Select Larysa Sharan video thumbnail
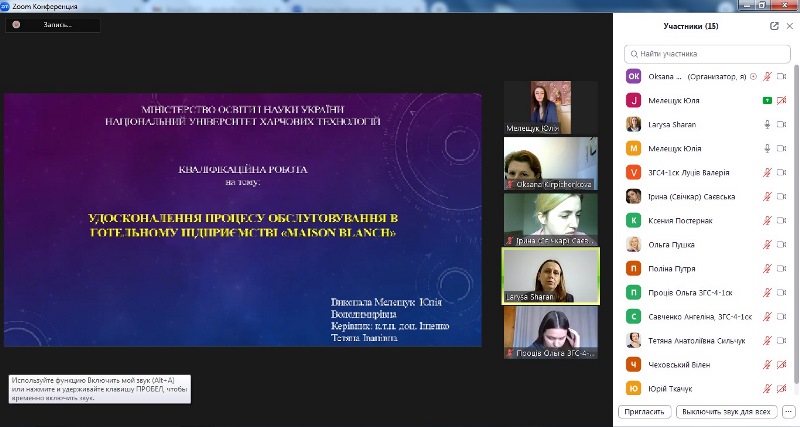The image size is (800, 427). 551,276
